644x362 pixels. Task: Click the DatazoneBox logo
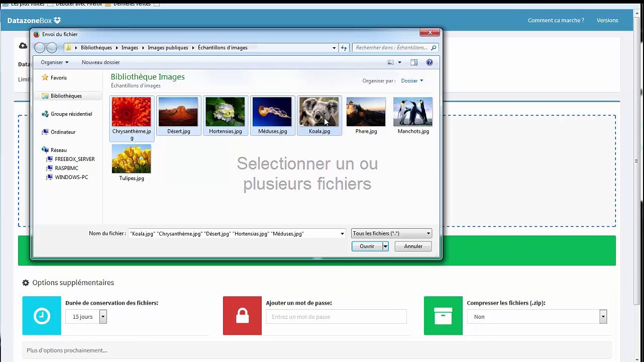tap(34, 21)
